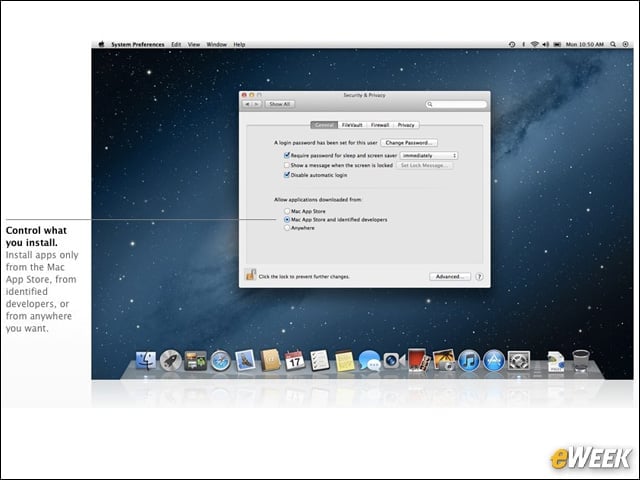Open Calendar icon showing 17

click(295, 361)
